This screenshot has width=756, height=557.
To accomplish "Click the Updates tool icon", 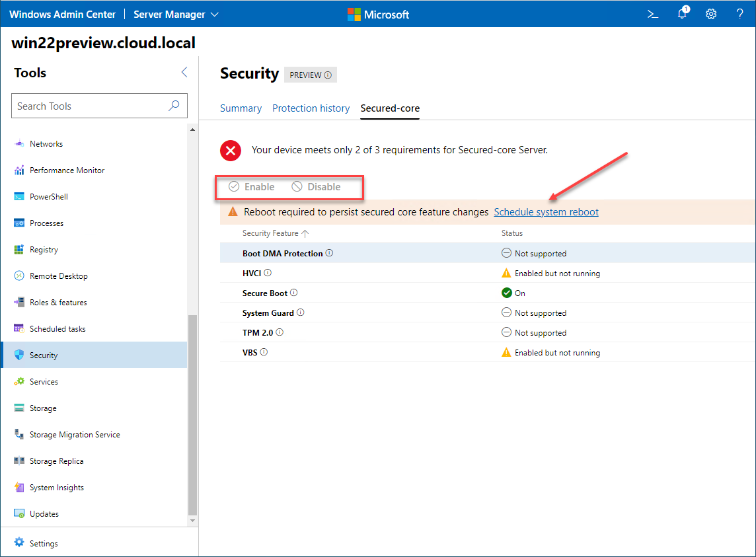I will pos(19,513).
